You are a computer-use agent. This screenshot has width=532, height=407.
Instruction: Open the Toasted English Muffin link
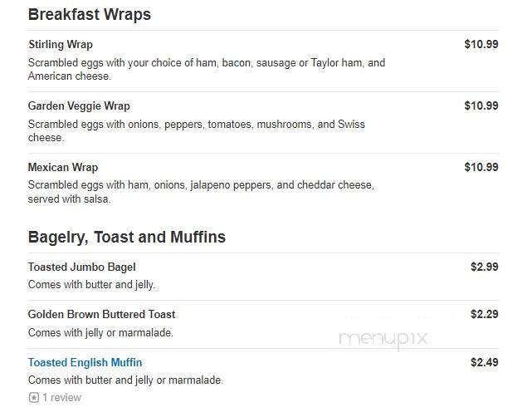pos(85,362)
